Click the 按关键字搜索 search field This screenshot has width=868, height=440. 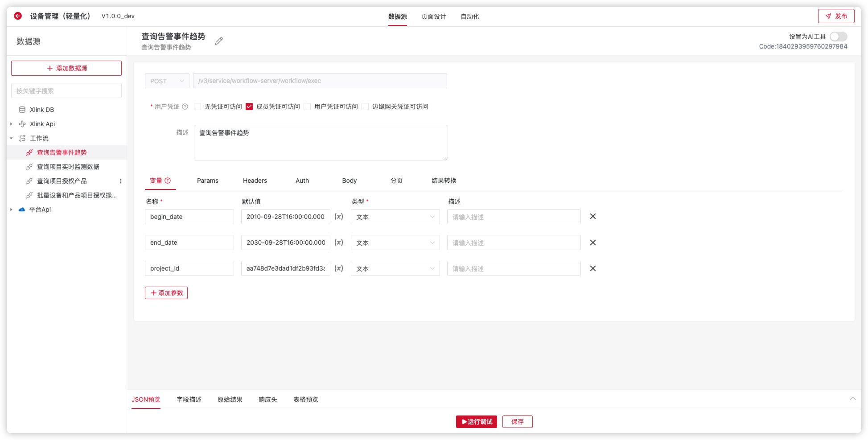66,90
